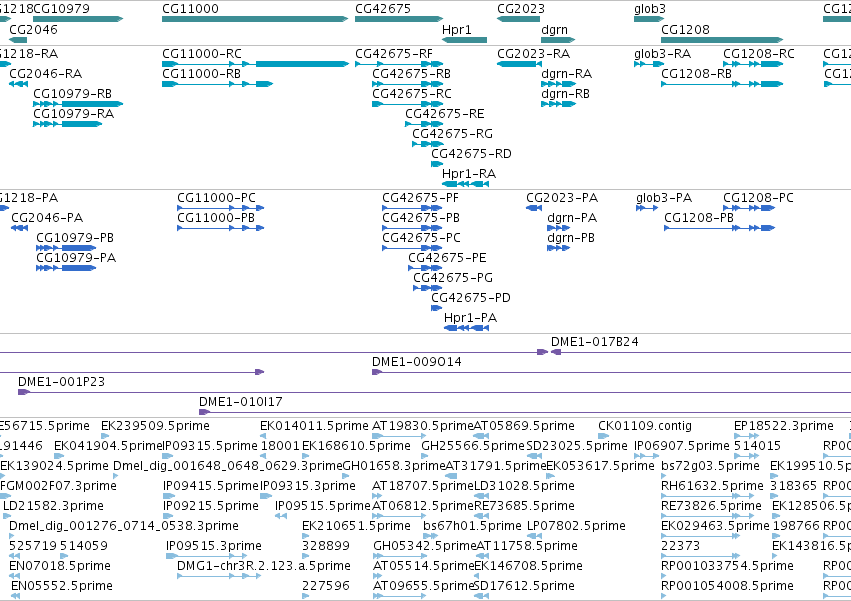Click transcript label dgrn-RA
The image size is (851, 601).
567,73
